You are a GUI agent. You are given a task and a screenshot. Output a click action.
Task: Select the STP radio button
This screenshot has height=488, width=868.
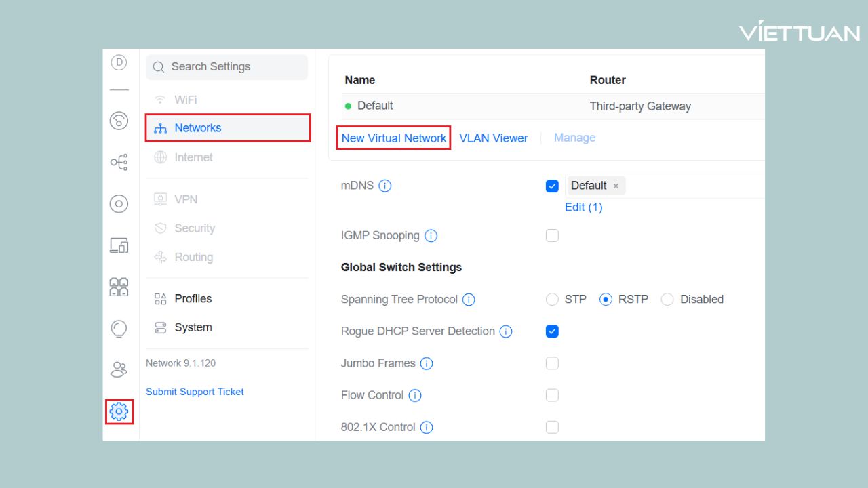click(553, 300)
